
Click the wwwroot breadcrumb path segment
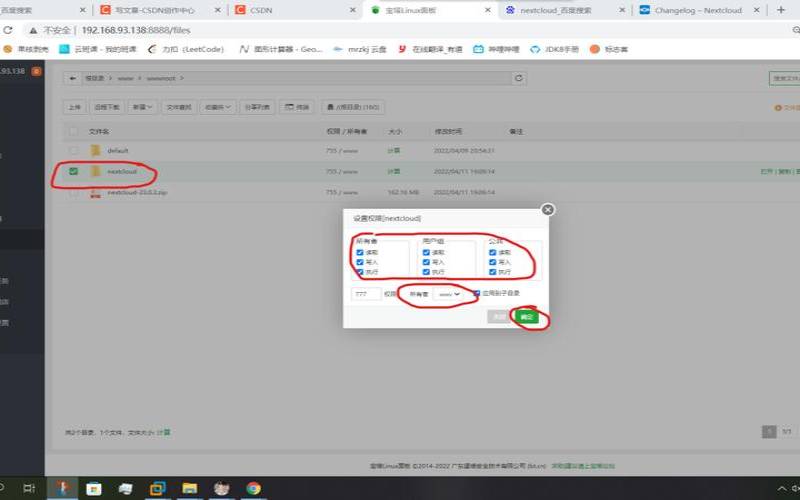161,79
